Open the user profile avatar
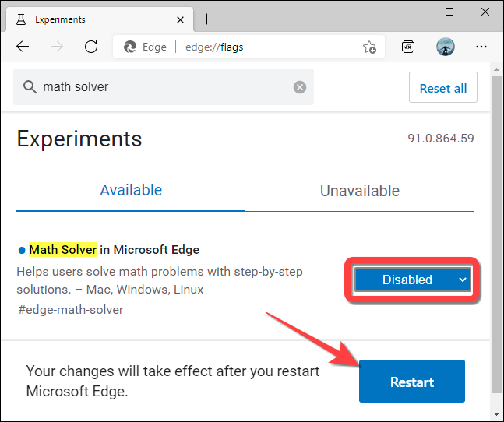The image size is (504, 422). [x=445, y=47]
